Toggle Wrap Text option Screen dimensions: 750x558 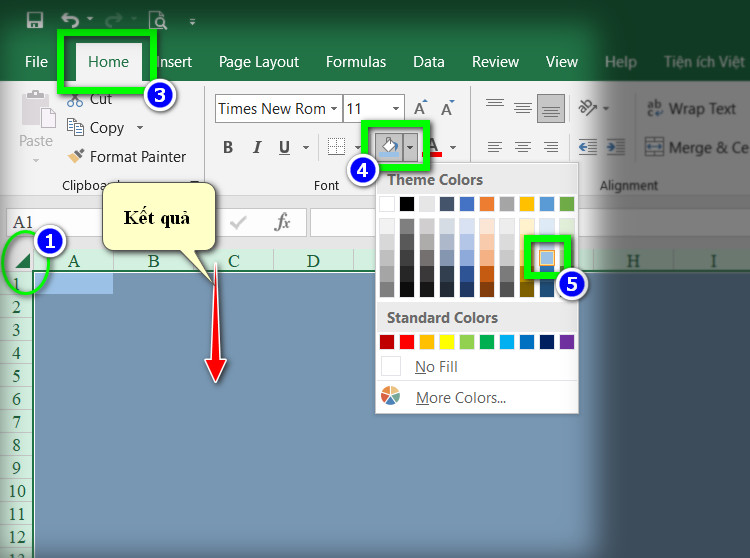pyautogui.click(x=691, y=109)
